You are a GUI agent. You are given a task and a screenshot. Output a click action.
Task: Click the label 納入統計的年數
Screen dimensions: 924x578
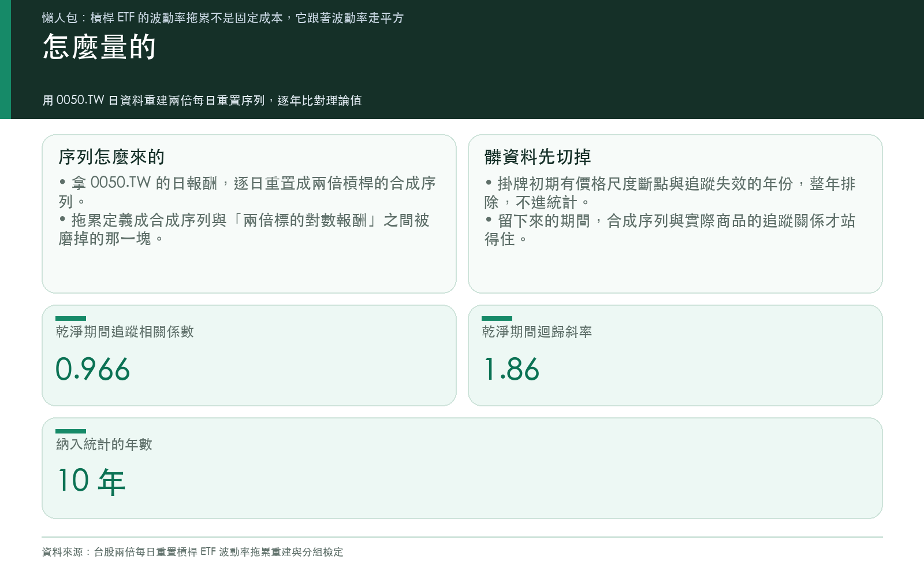pyautogui.click(x=104, y=444)
